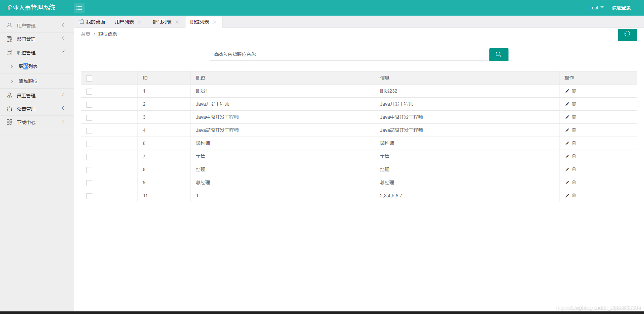Screen dimensions: 644x314
Task: Click the refresh button at top right
Action: pyautogui.click(x=628, y=35)
